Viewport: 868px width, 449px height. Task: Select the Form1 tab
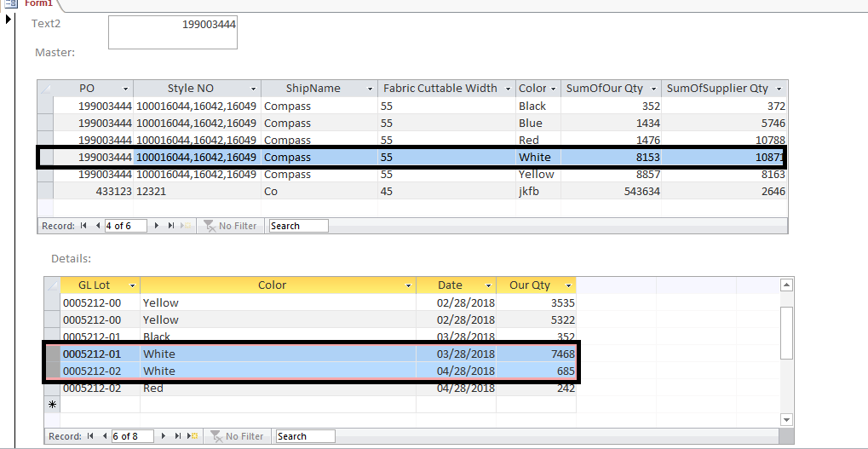click(38, 4)
